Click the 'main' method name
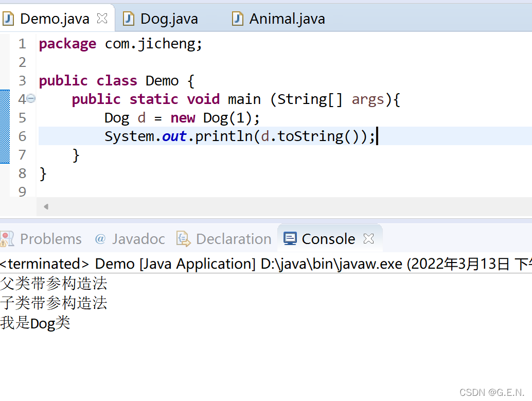532x401 pixels. point(244,99)
